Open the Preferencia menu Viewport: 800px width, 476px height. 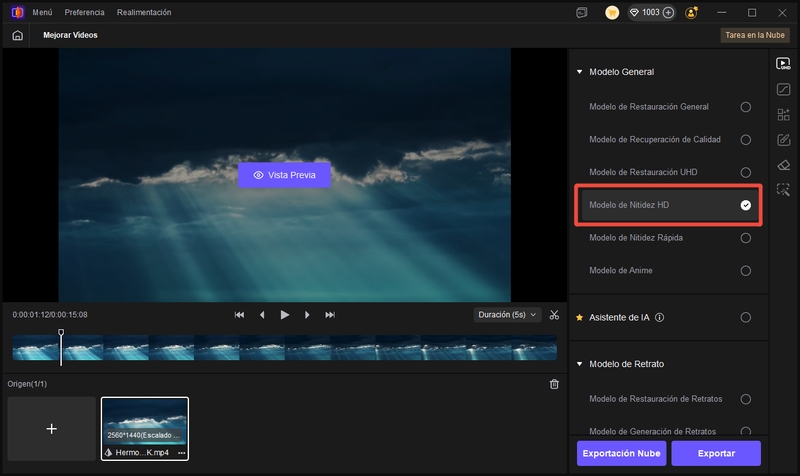click(x=84, y=12)
